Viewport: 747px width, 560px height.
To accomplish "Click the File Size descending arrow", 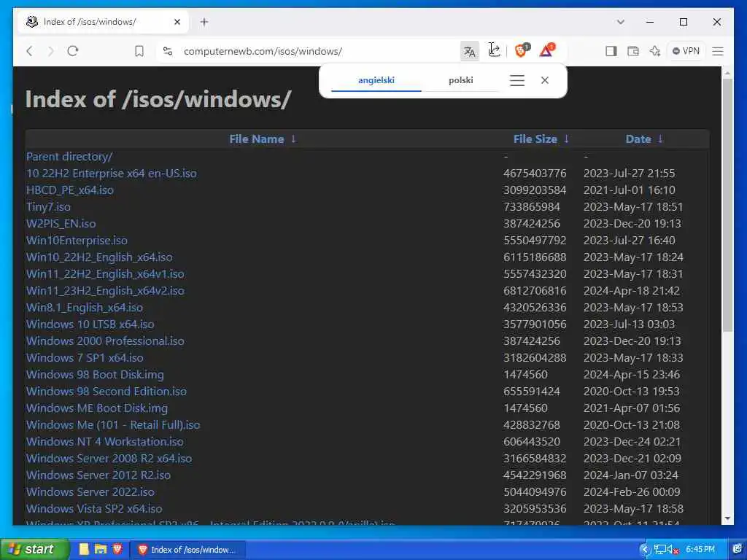I will click(x=566, y=139).
